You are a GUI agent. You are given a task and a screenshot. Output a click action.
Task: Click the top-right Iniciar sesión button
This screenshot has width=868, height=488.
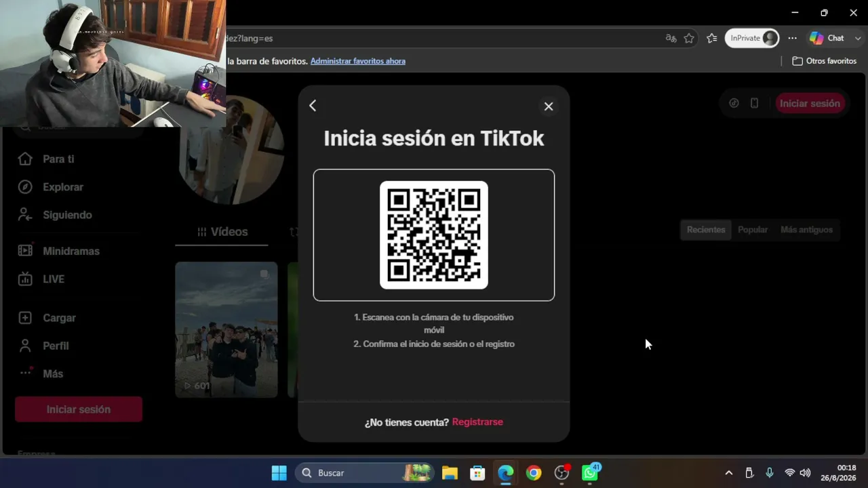[x=810, y=104]
